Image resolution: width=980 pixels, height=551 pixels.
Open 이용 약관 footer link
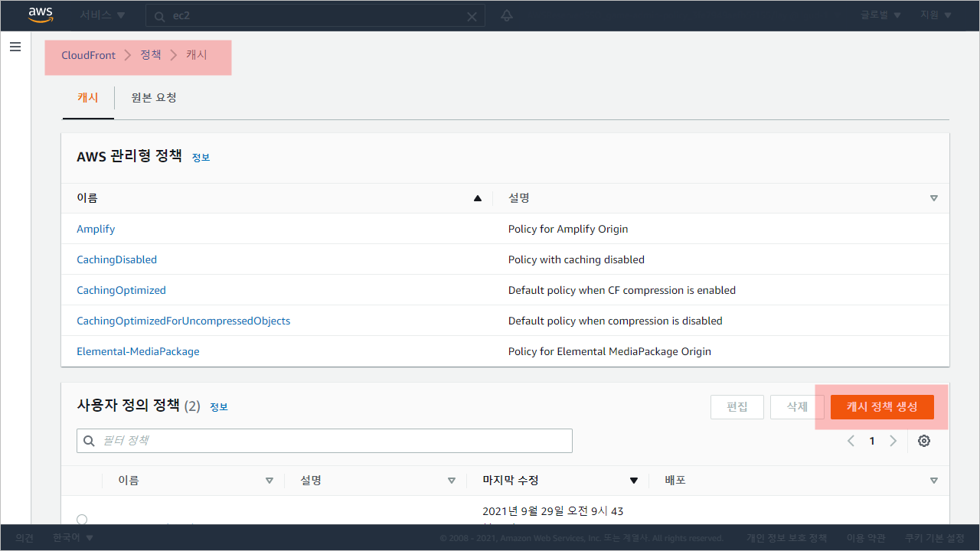(866, 538)
